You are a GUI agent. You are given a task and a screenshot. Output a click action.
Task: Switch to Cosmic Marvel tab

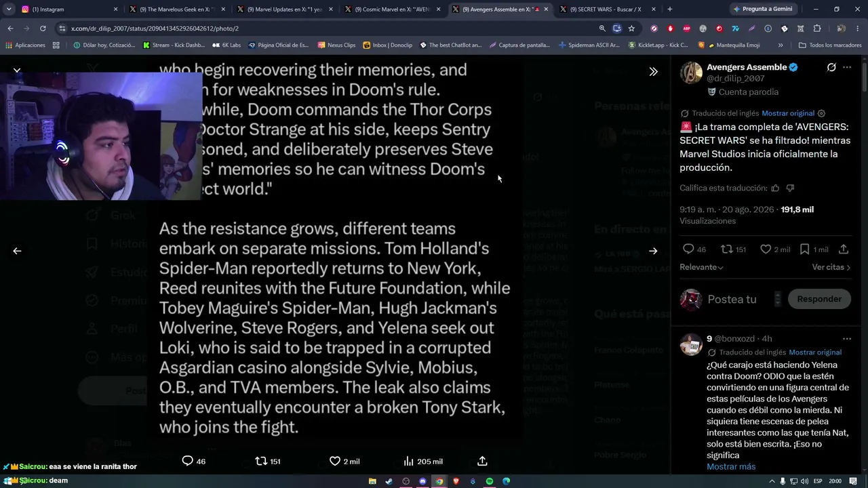coord(393,9)
